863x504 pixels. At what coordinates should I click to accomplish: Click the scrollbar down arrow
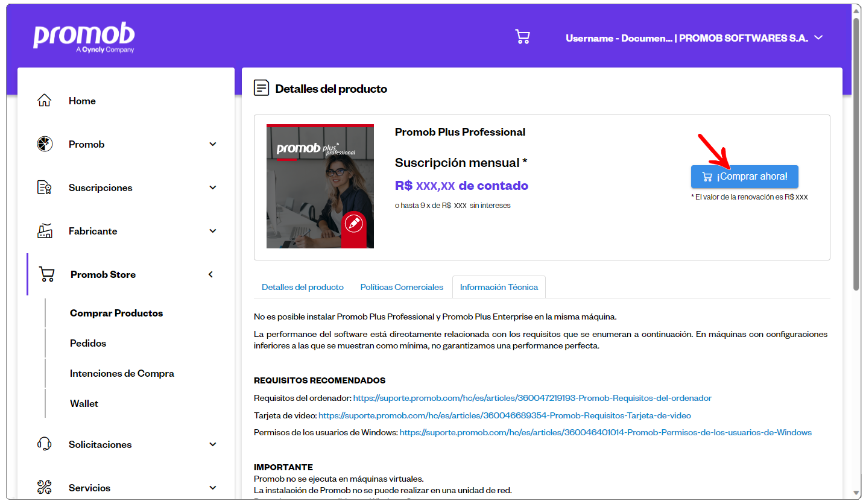[856, 493]
